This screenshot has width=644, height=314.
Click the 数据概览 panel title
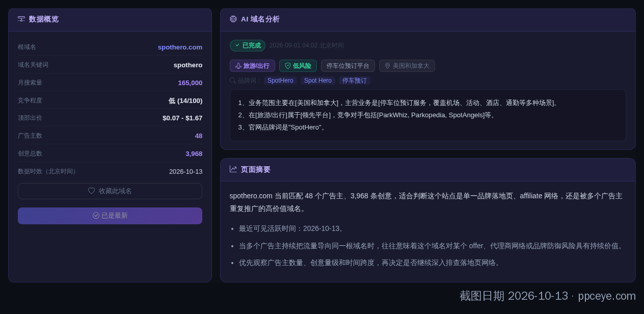coord(44,19)
